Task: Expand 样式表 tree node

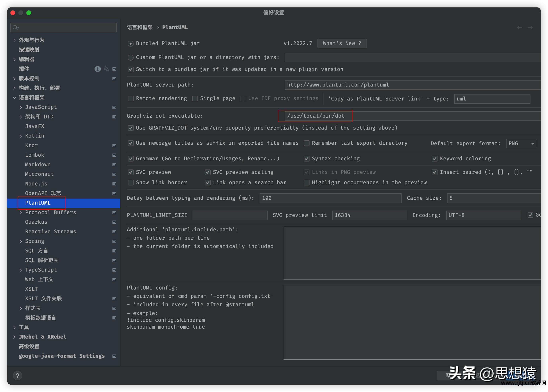Action: [21, 308]
